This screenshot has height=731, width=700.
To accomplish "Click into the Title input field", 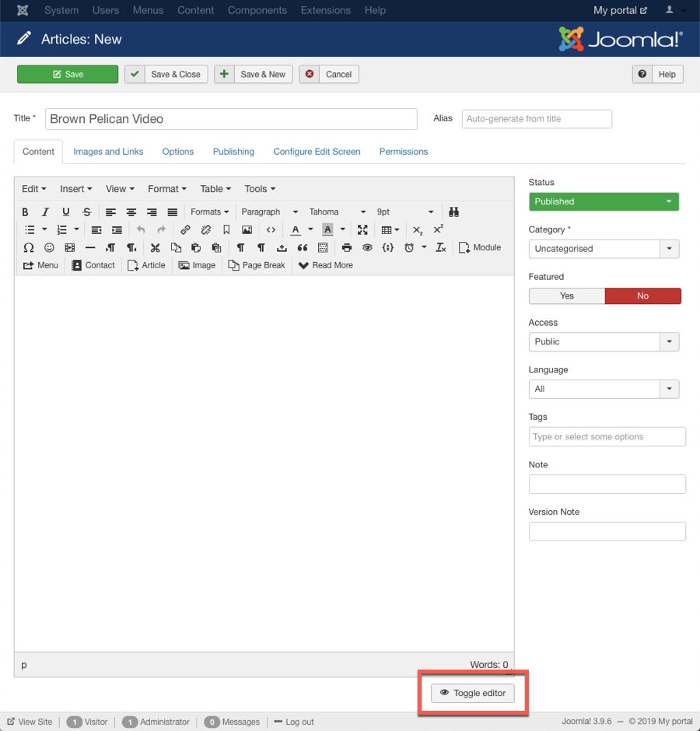I will tap(231, 119).
